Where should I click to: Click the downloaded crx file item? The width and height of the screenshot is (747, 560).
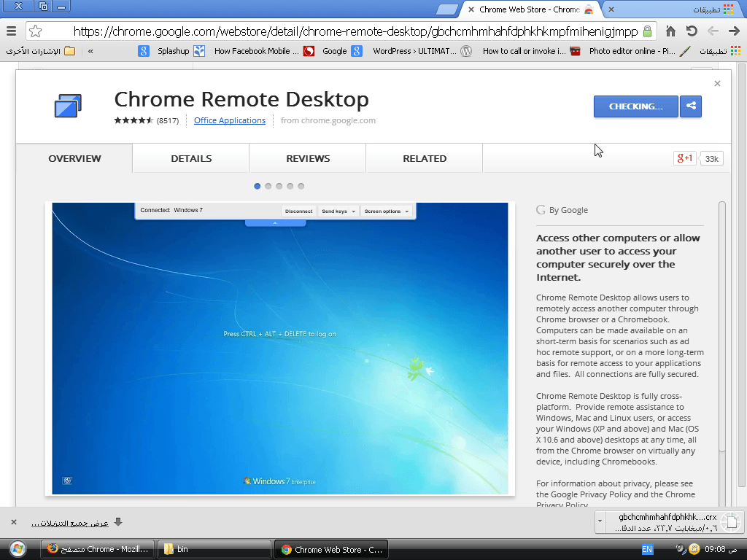point(673,522)
